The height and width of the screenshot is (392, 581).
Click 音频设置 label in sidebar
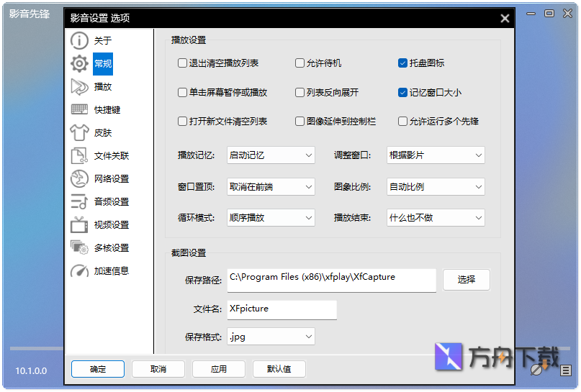click(x=111, y=201)
